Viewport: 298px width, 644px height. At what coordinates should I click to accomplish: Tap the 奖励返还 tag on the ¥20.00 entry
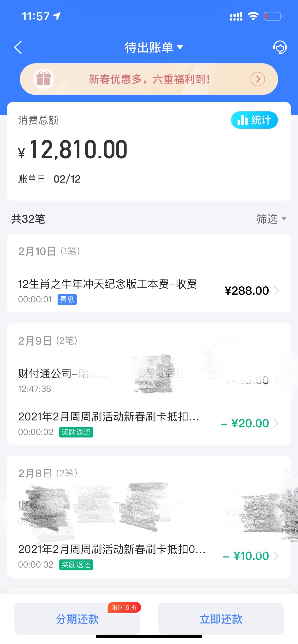point(76,432)
